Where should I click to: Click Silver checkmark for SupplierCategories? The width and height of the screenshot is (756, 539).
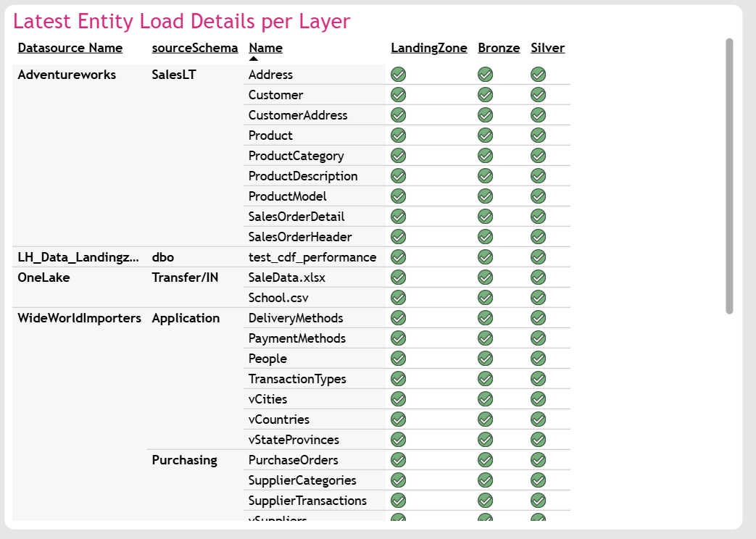(x=538, y=480)
